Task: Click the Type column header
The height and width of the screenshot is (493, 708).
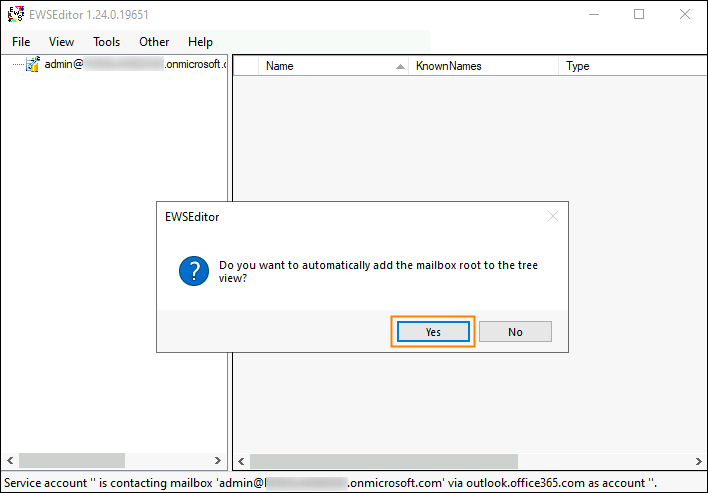Action: (633, 66)
